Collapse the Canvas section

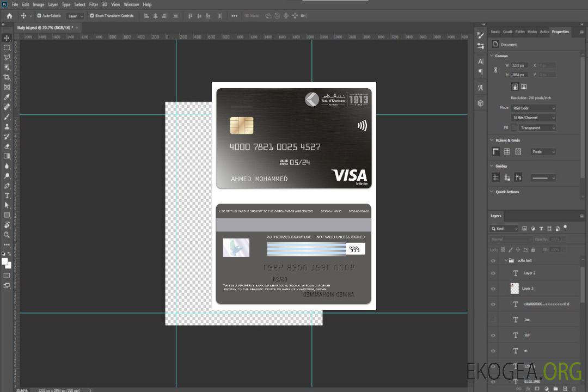pyautogui.click(x=492, y=56)
